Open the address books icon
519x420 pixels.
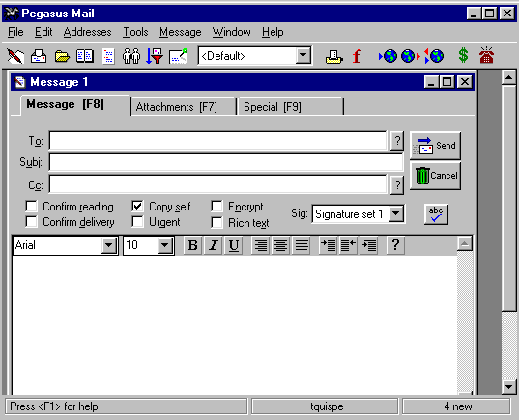tap(85, 56)
